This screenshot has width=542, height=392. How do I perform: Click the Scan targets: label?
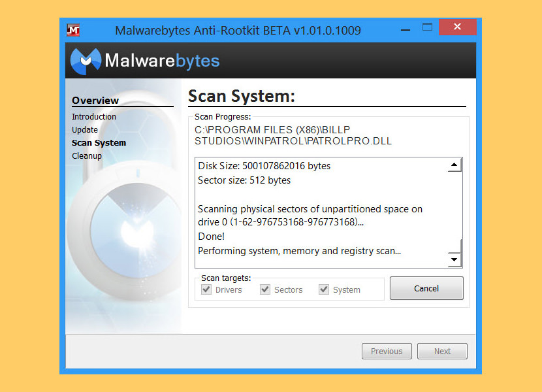coord(226,278)
